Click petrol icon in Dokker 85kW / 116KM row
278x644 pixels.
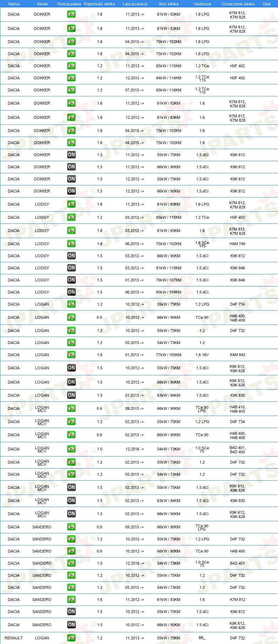click(71, 90)
